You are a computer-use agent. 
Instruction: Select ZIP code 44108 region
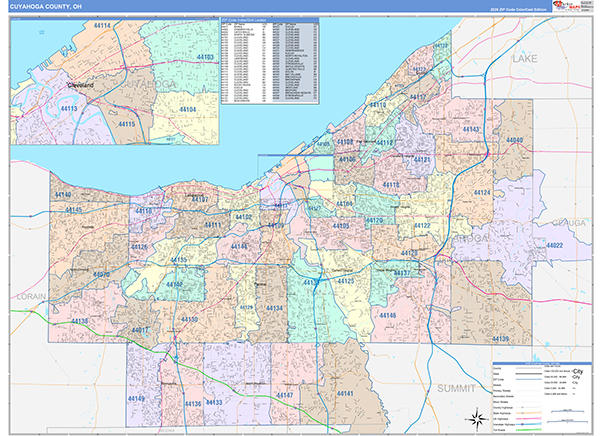345,142
